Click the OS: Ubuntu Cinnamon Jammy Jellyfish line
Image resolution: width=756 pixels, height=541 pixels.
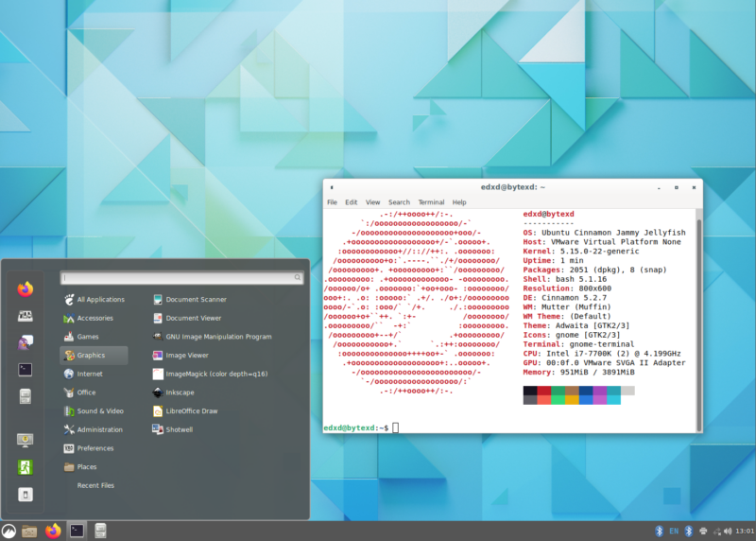604,233
